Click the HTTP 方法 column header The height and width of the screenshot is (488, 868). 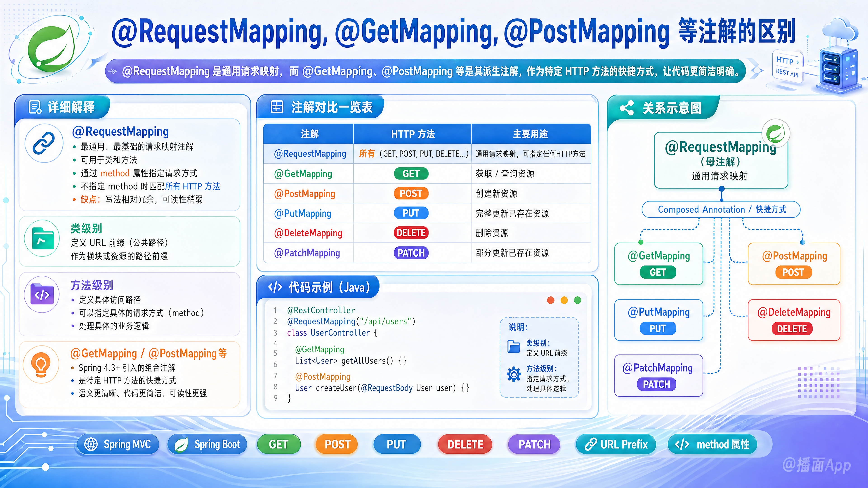coord(413,134)
